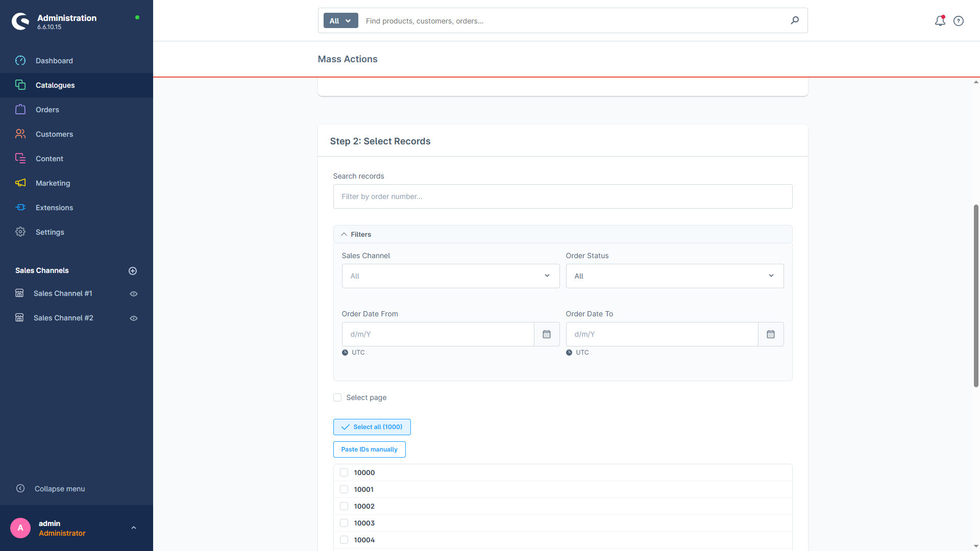Click the Sales Channel #2 storefront icon
Viewport: 980px width, 551px height.
click(x=19, y=318)
